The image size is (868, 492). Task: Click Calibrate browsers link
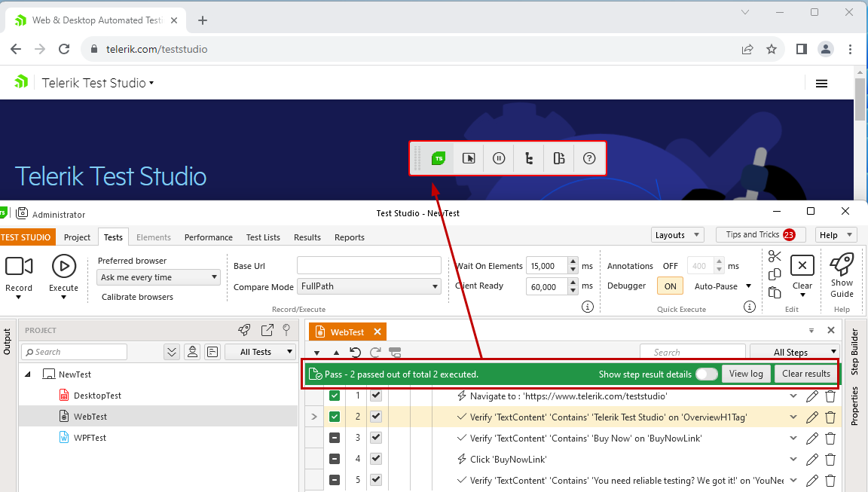[137, 297]
